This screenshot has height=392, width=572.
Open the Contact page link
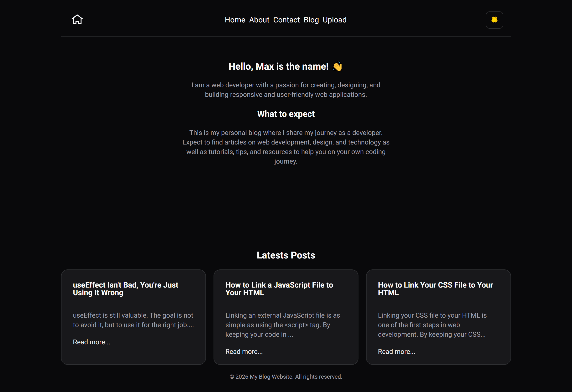tap(286, 20)
